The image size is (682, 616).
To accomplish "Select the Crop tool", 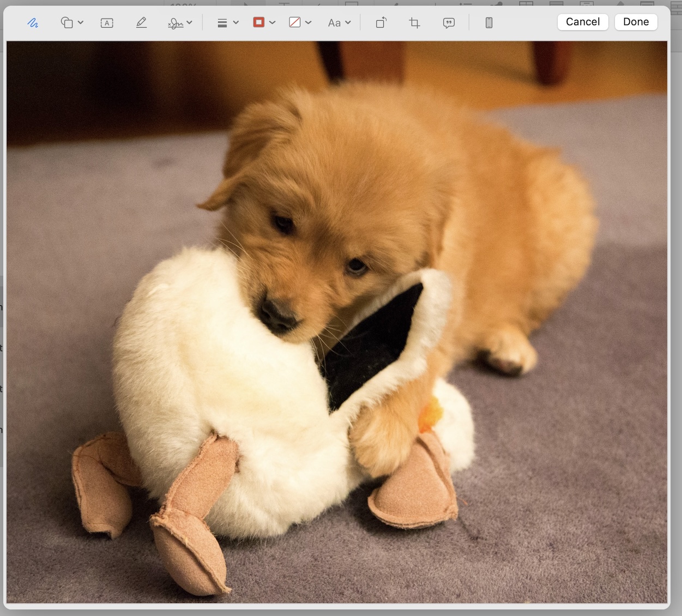I will 414,23.
